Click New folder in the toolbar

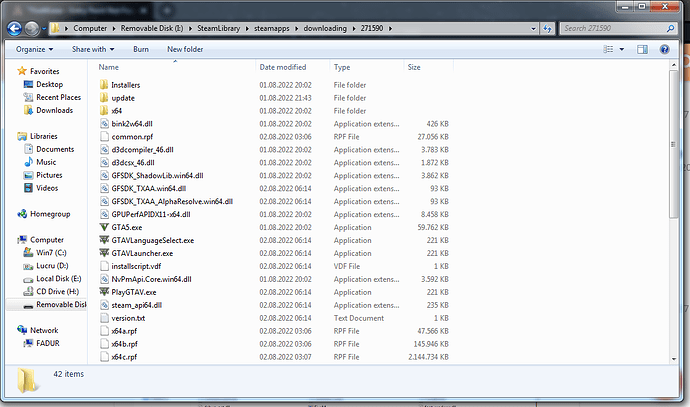click(x=185, y=49)
